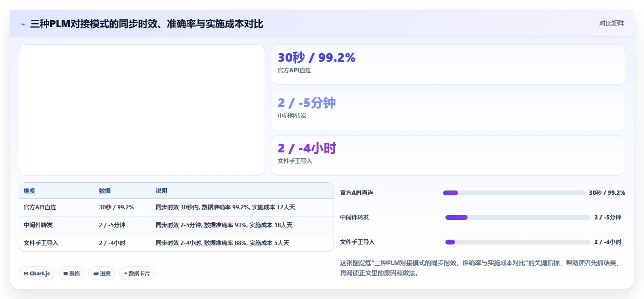
Task: Select the 进度 tag chip
Action: point(102,273)
